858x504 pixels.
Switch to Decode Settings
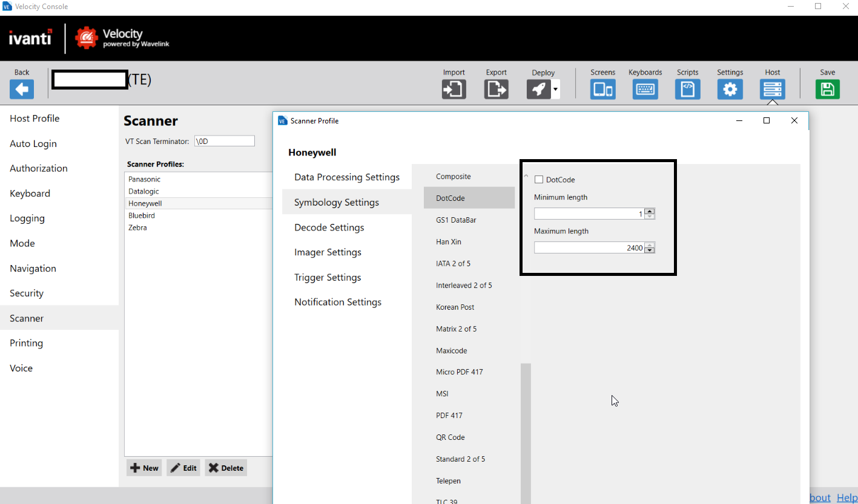pos(329,227)
